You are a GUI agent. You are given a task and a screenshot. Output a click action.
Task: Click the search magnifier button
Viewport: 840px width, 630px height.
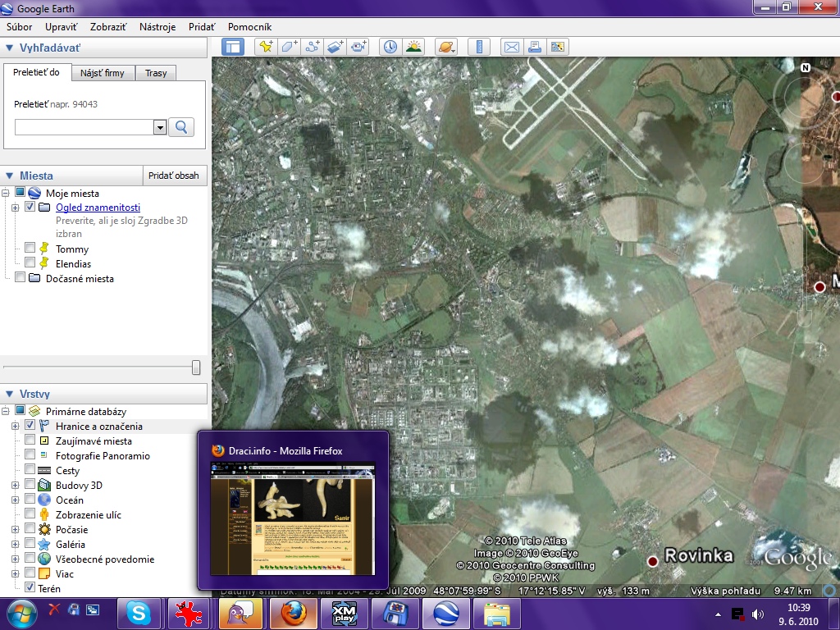coord(181,127)
